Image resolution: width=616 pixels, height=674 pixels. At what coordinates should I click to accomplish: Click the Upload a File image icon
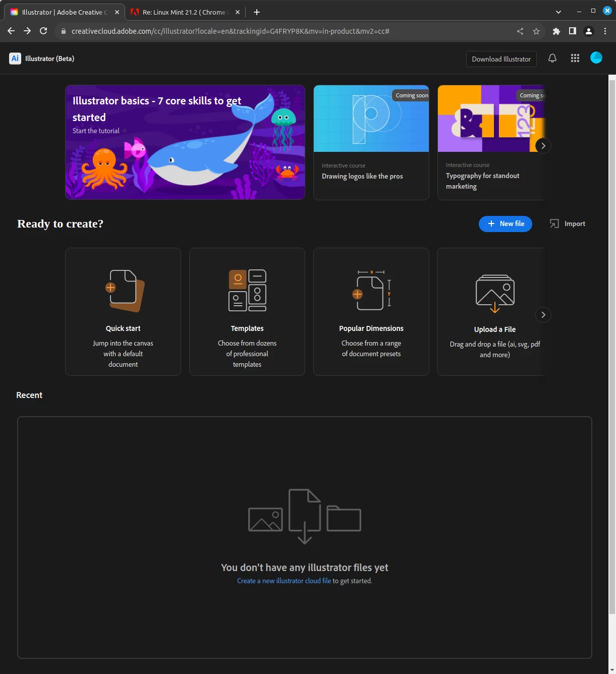(x=495, y=294)
